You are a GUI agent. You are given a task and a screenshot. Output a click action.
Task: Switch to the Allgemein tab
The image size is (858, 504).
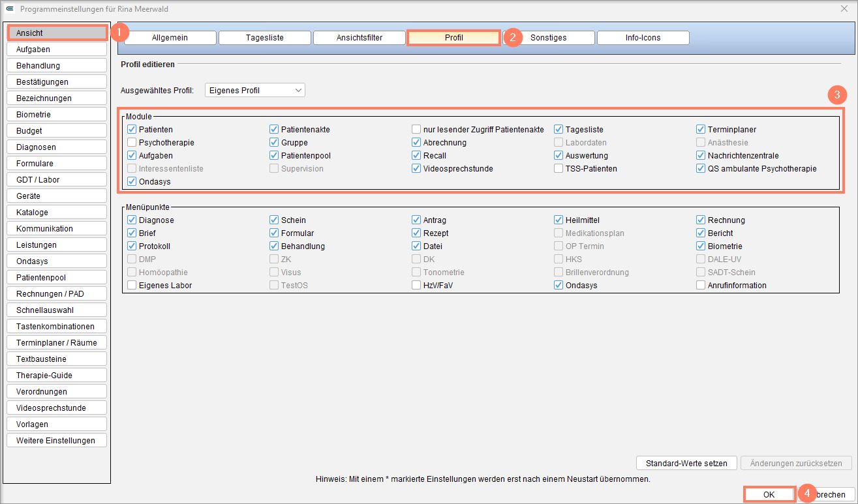(170, 38)
